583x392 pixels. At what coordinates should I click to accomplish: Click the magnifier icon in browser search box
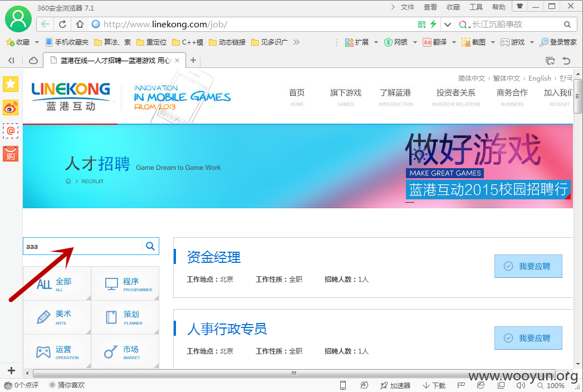coord(567,24)
